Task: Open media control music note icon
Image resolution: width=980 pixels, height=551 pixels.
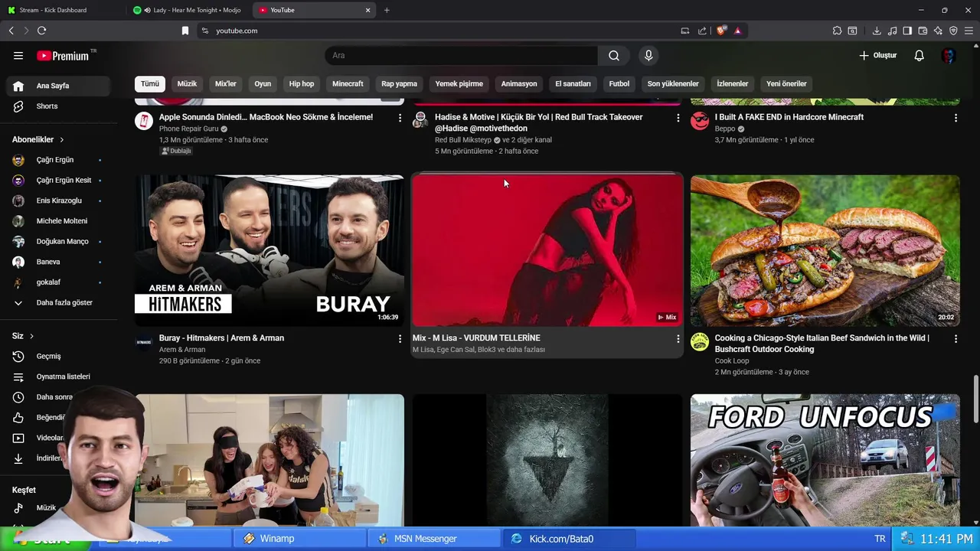Action: [892, 31]
